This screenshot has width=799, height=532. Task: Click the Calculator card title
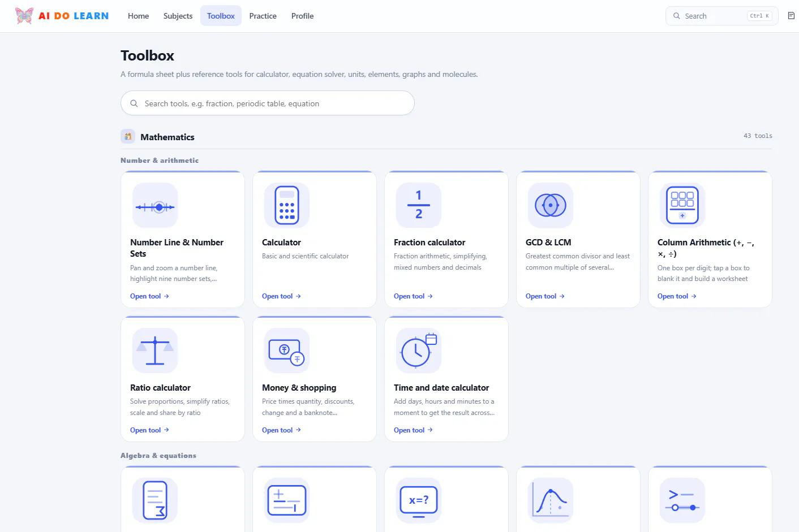pos(281,243)
